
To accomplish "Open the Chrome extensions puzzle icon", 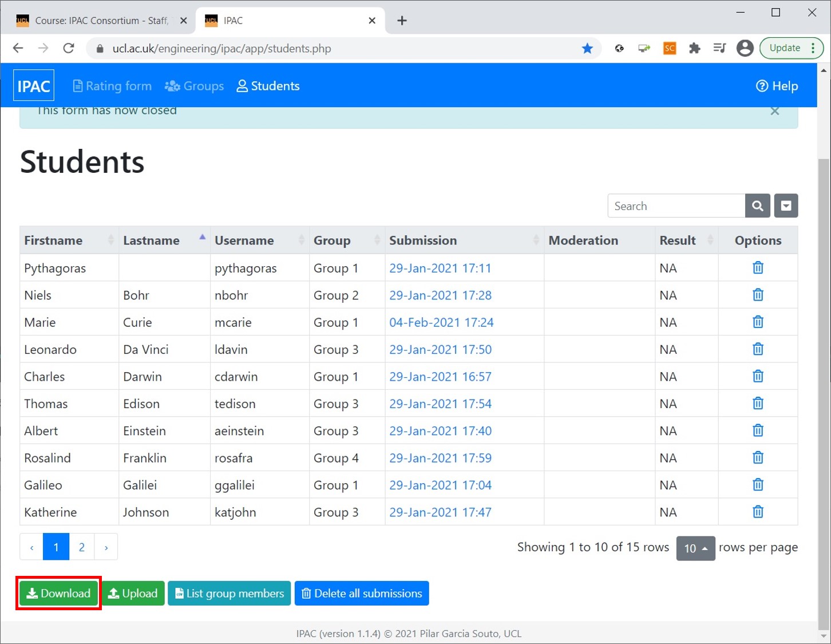I will click(695, 49).
